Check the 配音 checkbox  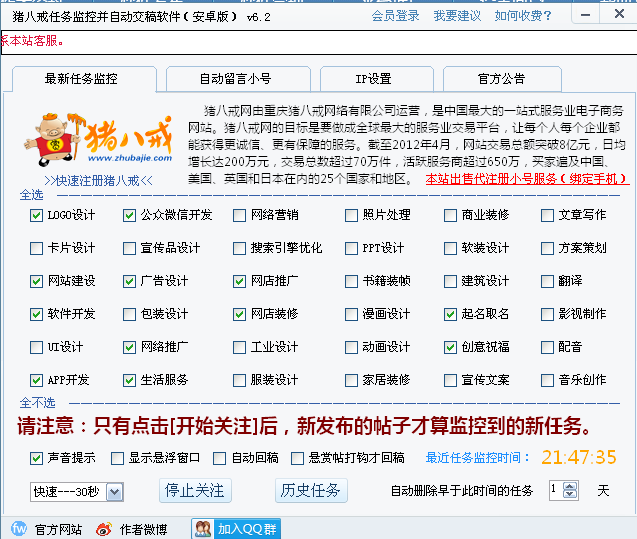point(547,347)
